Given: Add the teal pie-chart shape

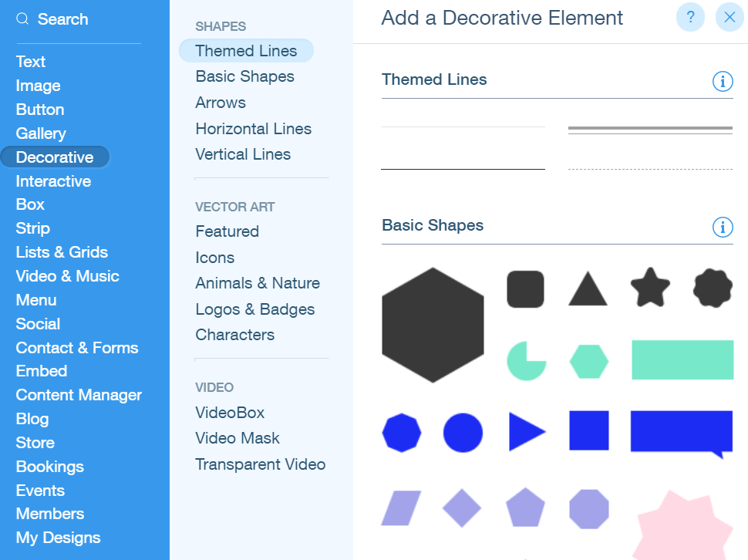Looking at the screenshot, I should 526,361.
